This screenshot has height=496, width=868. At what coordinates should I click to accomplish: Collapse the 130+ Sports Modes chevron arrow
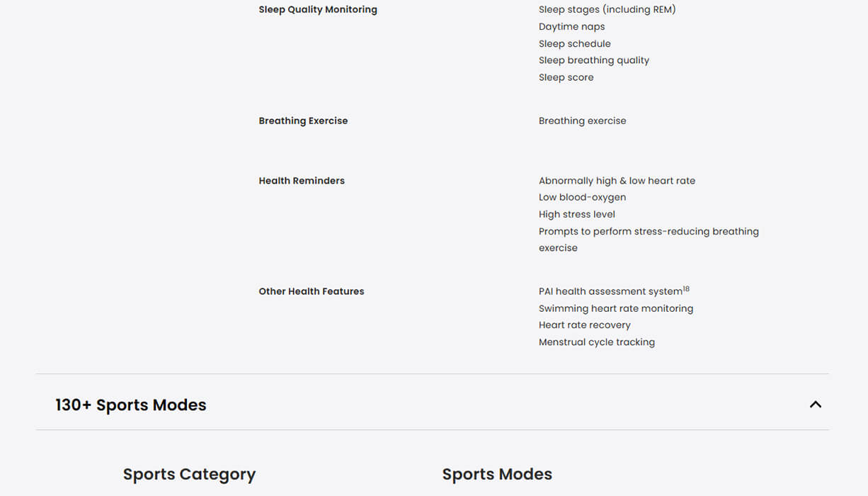(816, 405)
